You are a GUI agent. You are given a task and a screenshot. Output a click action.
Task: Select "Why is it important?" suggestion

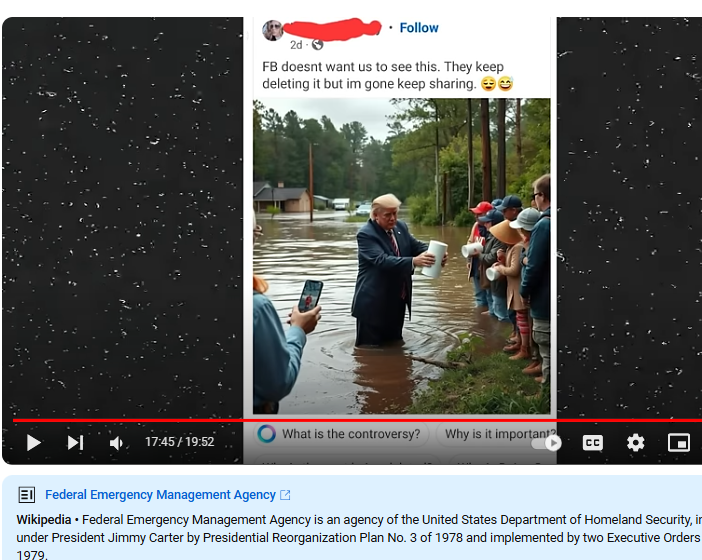[497, 434]
